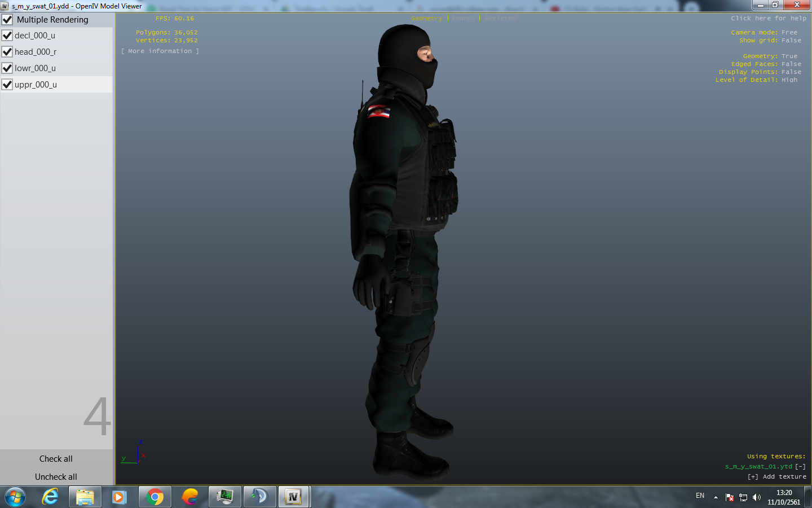Screen dimensions: 812x508
Task: Select the s_m_y_swat_01.ytd texture entry
Action: point(758,467)
